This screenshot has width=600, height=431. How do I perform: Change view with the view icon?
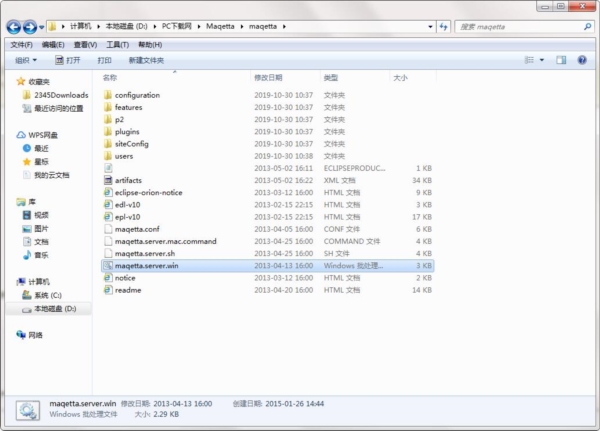pyautogui.click(x=529, y=60)
